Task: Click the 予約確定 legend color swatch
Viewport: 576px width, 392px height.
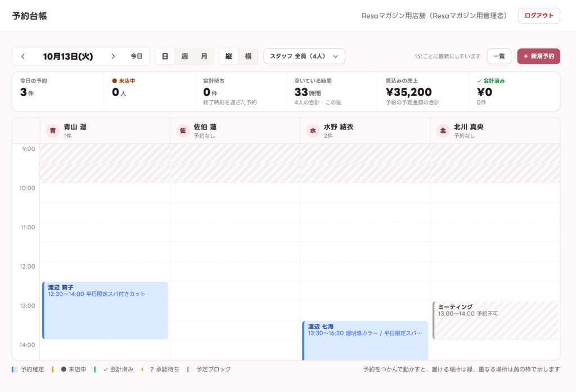Action: 15,369
